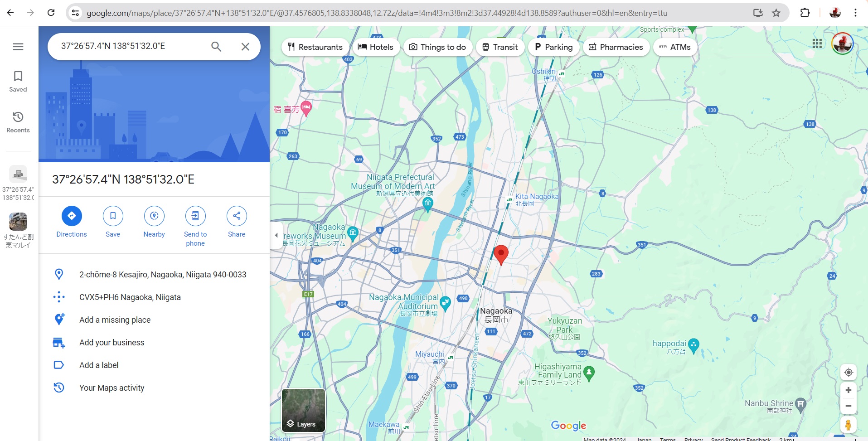
Task: Click Nagaoka city label
Action: pos(496,315)
